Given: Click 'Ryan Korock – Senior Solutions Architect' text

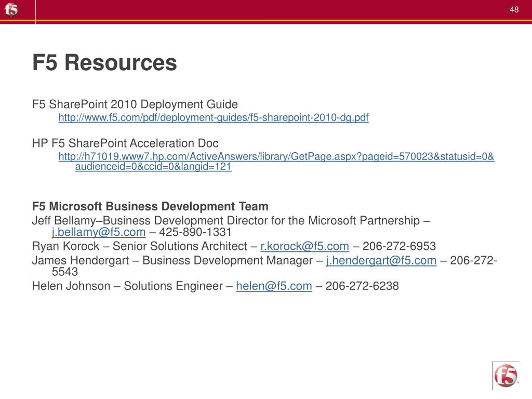Looking at the screenshot, I should pyautogui.click(x=139, y=246).
